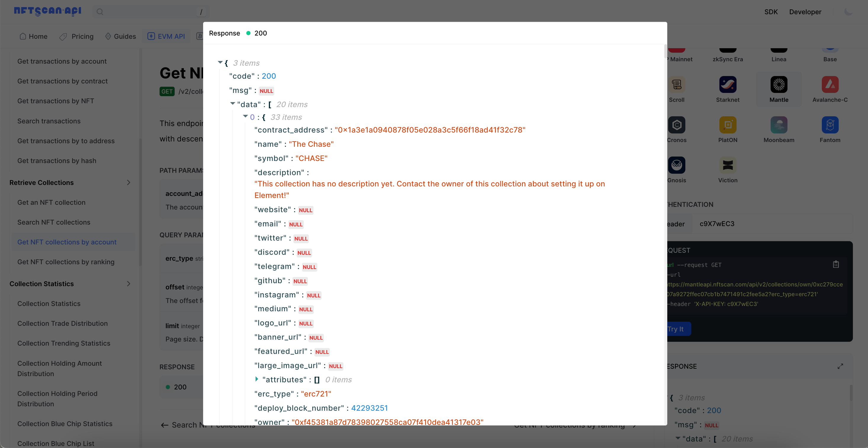868x448 pixels.
Task: Click the NFTScan API logo
Action: [47, 11]
